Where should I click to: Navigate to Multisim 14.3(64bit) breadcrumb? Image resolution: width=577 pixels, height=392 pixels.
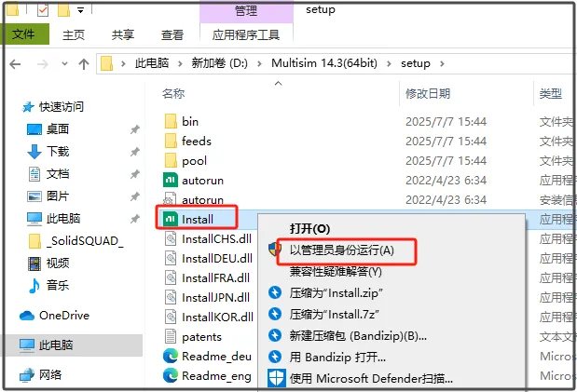(324, 63)
